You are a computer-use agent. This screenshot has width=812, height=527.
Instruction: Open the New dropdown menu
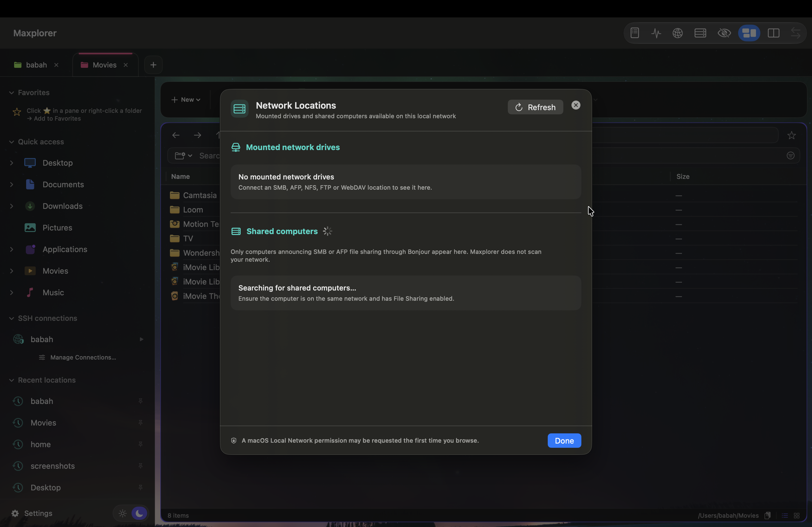(x=186, y=100)
